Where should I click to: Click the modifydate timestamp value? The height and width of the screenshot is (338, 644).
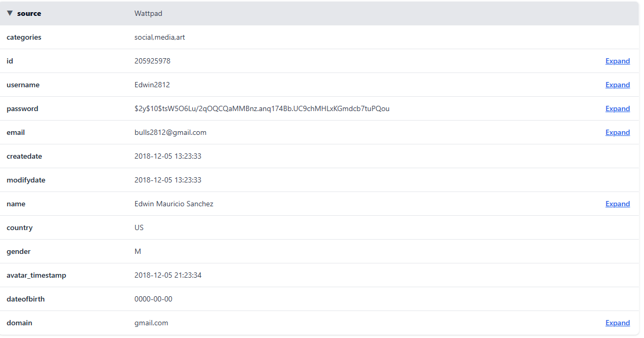(x=168, y=180)
